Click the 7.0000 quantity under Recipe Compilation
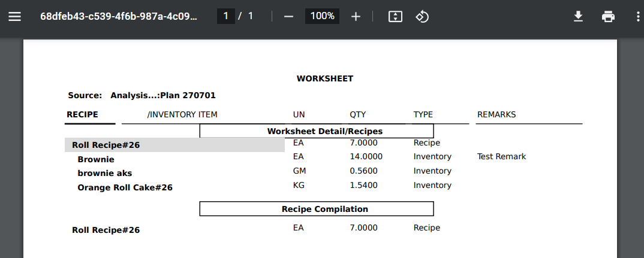 [x=363, y=227]
